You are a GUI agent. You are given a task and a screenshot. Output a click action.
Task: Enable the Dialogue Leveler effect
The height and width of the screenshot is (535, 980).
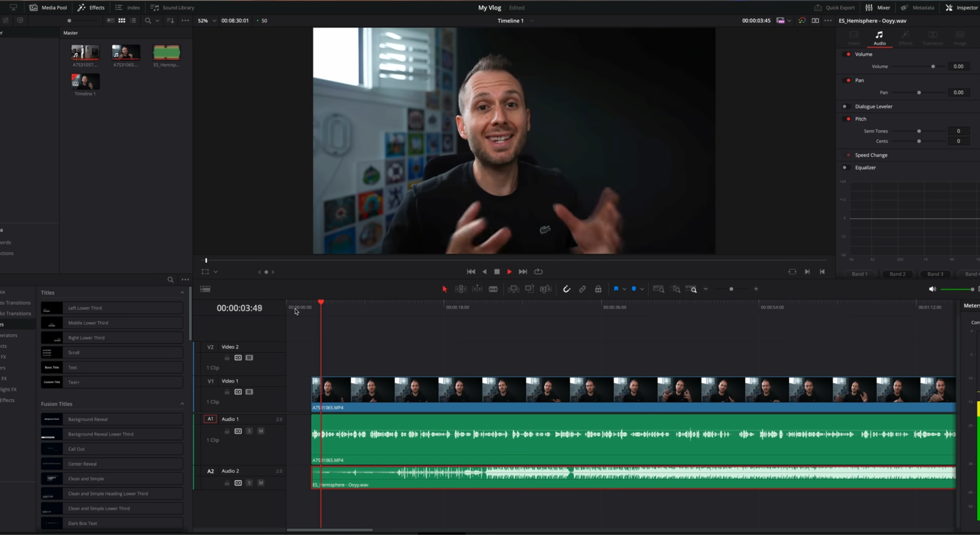846,106
